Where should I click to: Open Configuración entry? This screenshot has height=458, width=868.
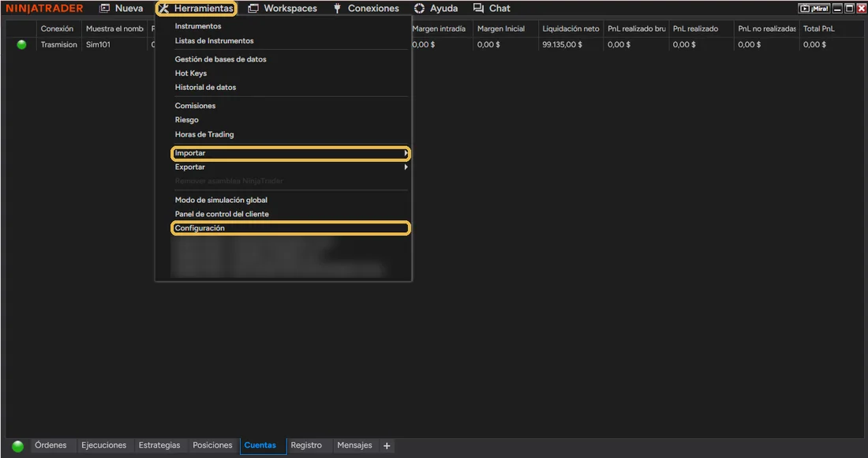[x=290, y=228]
